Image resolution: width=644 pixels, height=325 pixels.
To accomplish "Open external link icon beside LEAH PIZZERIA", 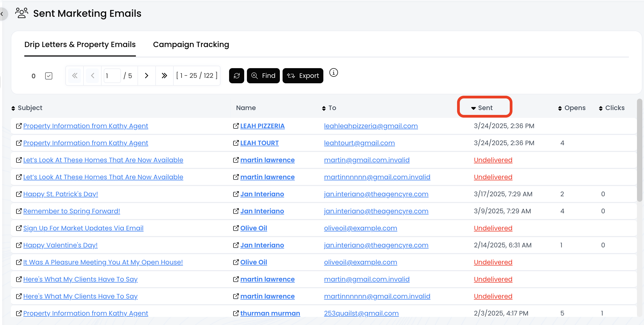I will tap(236, 126).
